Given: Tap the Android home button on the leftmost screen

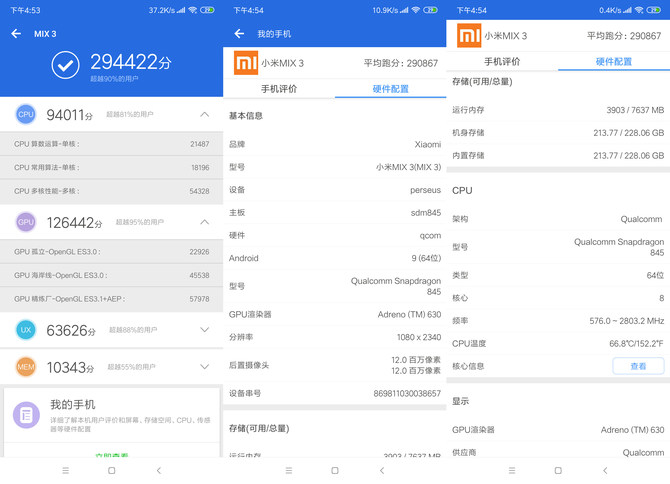Looking at the screenshot, I should pos(112,471).
